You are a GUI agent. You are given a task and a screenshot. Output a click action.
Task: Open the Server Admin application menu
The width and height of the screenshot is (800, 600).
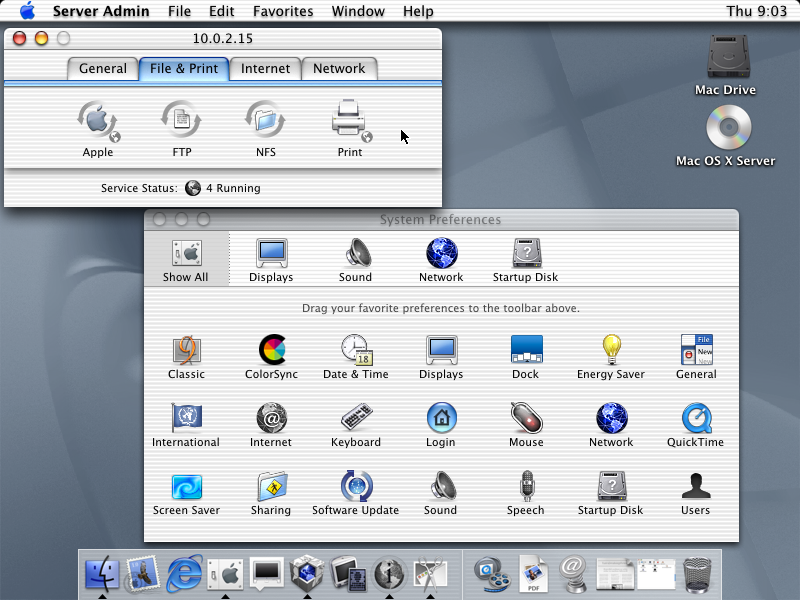tap(101, 11)
